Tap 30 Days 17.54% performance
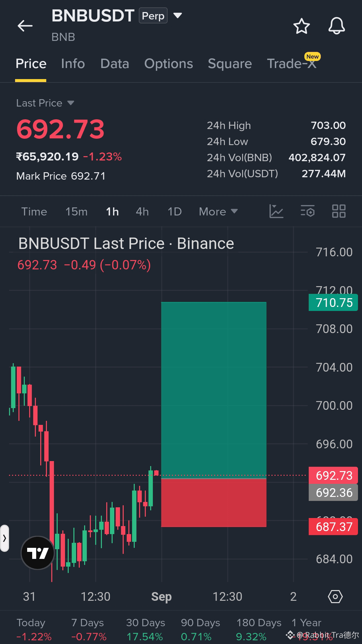Image resolution: width=362 pixels, height=644 pixels. coord(145,630)
